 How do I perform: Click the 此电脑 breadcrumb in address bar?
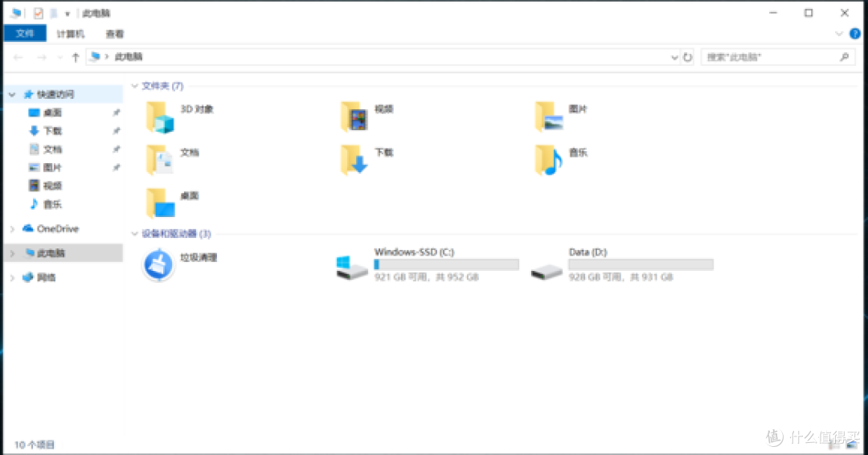pyautogui.click(x=129, y=56)
